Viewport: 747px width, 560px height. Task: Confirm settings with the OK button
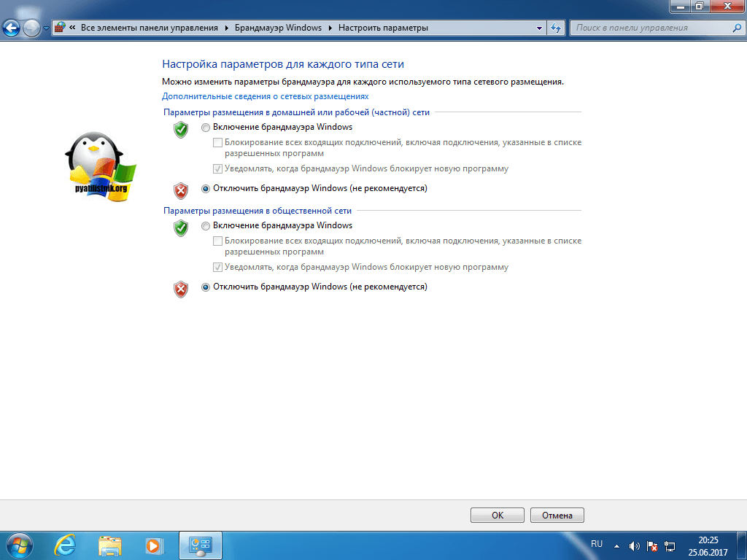(x=498, y=516)
